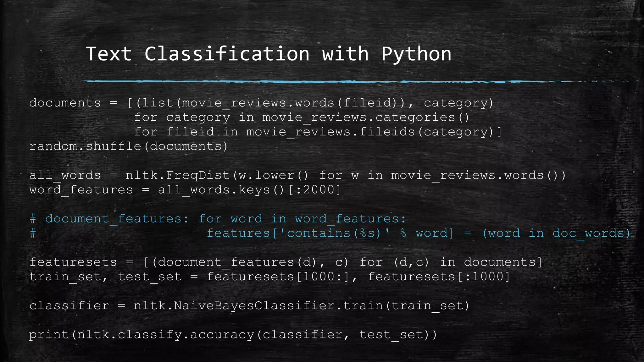Image resolution: width=644 pixels, height=362 pixels.
Task: Click '(word in doc_words)' in the blue comment
Action: (x=556, y=233)
